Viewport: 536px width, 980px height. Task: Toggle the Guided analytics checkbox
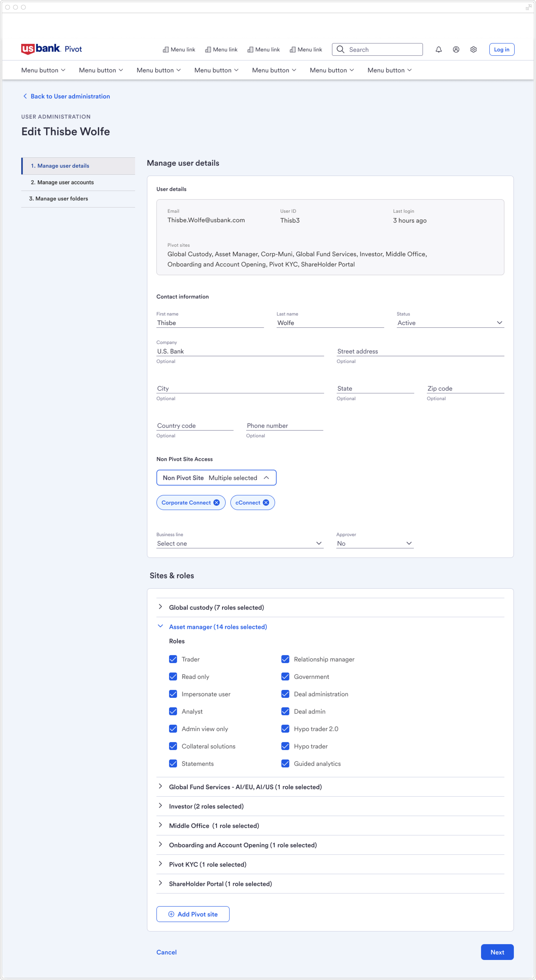(285, 763)
